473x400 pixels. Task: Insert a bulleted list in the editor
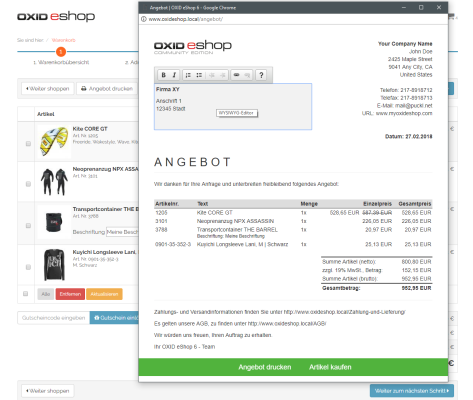tap(199, 75)
